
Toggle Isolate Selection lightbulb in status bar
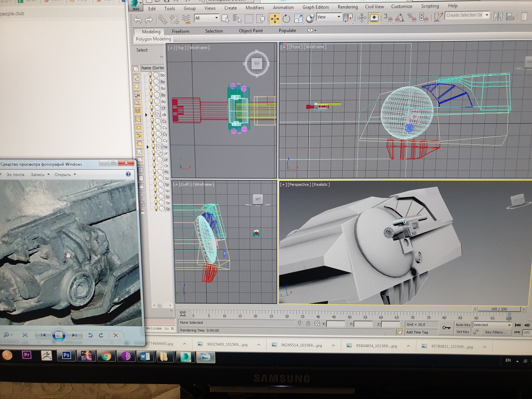(299, 323)
